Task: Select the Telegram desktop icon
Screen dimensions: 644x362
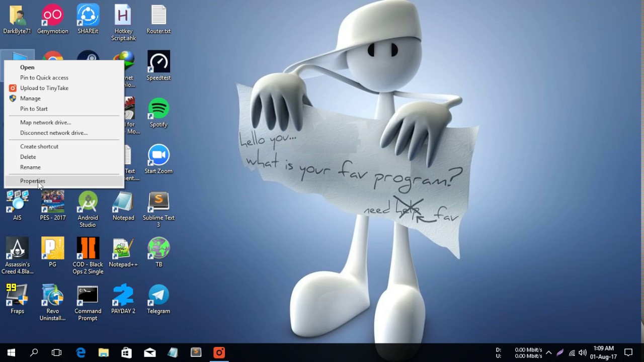Action: tap(158, 299)
